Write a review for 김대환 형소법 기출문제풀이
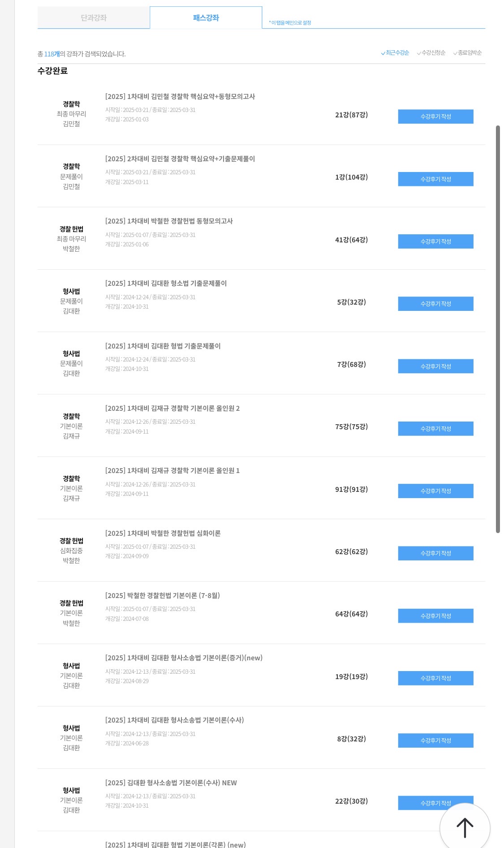The width and height of the screenshot is (504, 848). pyautogui.click(x=435, y=304)
